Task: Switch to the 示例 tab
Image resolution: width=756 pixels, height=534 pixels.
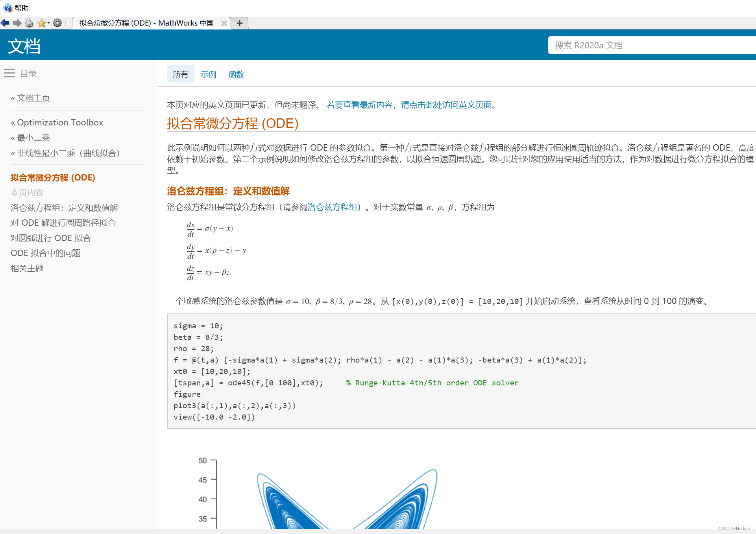Action: point(208,74)
